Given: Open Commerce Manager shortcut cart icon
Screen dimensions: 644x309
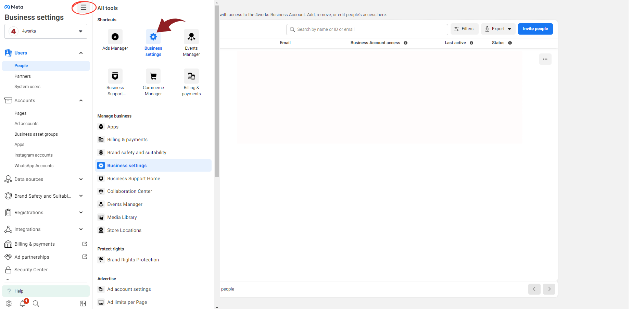Looking at the screenshot, I should pyautogui.click(x=153, y=76).
